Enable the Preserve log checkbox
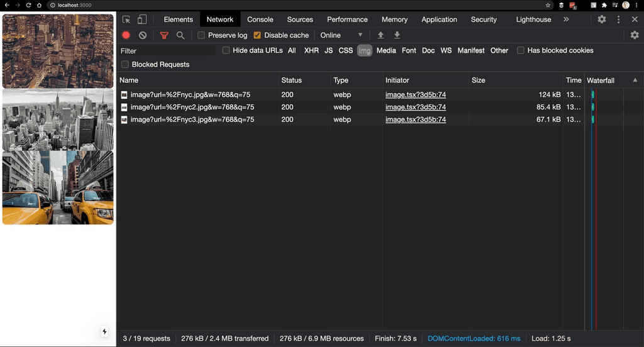 click(201, 35)
